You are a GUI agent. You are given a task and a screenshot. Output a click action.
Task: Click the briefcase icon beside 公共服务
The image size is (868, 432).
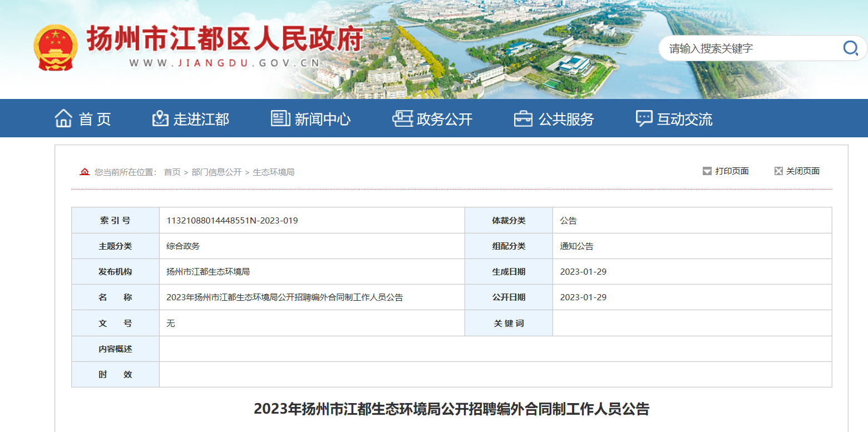point(523,118)
